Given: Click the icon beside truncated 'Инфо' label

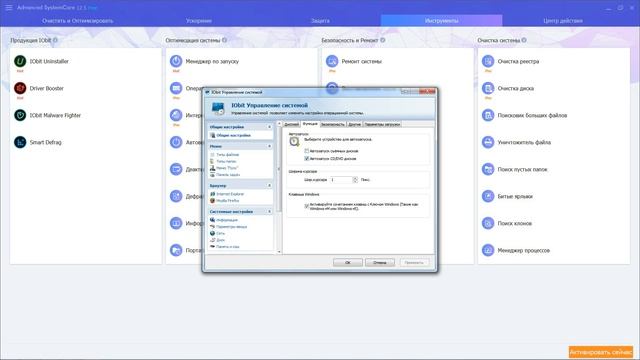Looking at the screenshot, I should [x=176, y=223].
